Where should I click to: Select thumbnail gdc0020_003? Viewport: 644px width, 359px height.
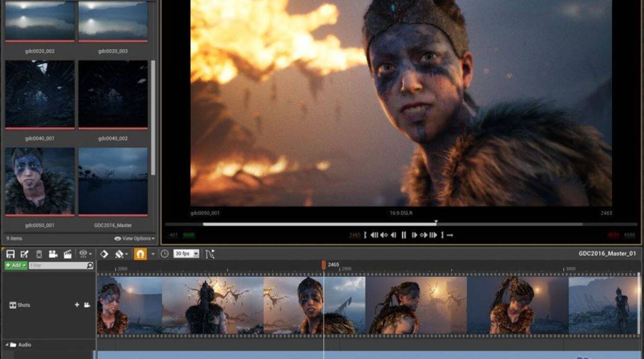113,21
